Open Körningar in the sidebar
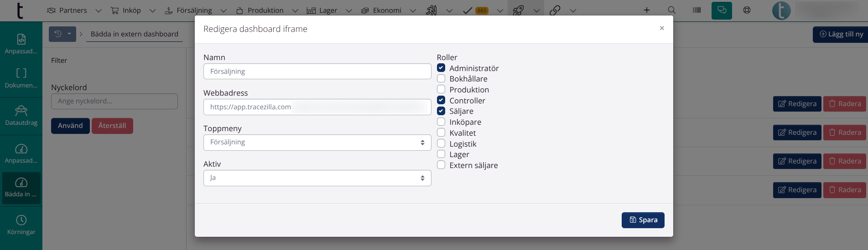The image size is (868, 250). point(21,225)
